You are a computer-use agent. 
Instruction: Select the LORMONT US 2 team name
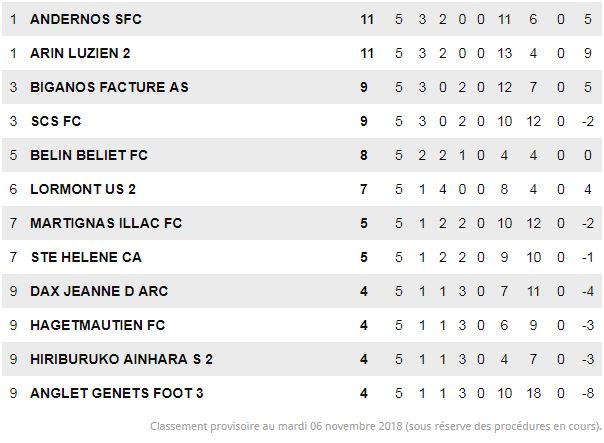pyautogui.click(x=83, y=189)
